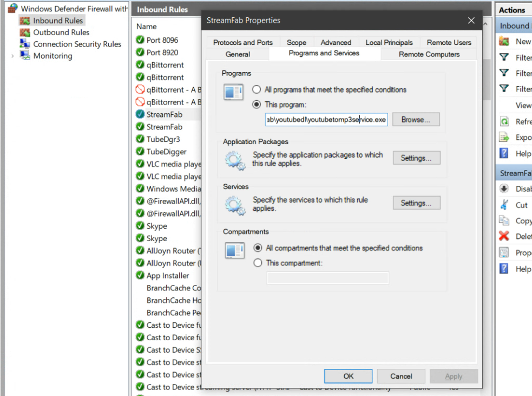This screenshot has height=396, width=532.
Task: Click the Properties icon in Actions
Action: point(504,252)
